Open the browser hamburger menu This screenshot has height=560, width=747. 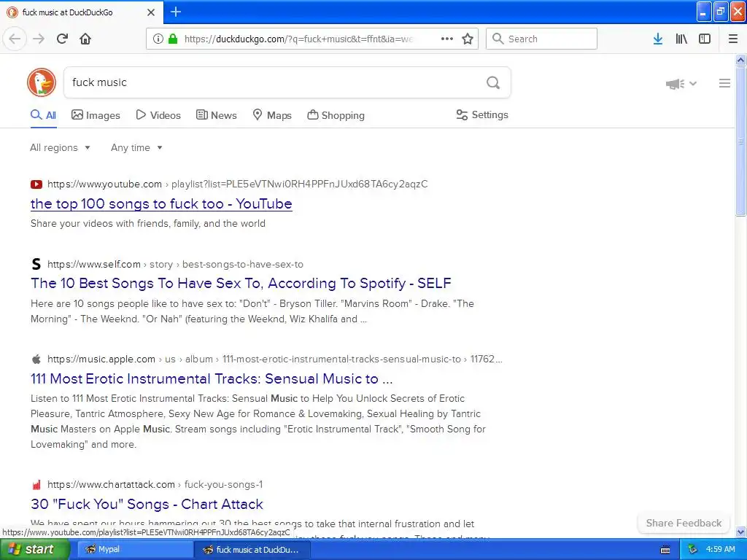click(733, 39)
